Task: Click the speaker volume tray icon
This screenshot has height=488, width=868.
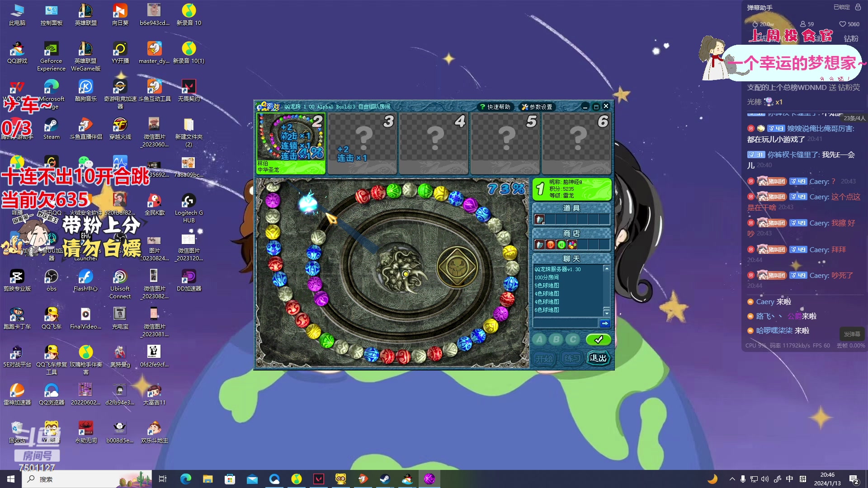Action: pos(765,479)
